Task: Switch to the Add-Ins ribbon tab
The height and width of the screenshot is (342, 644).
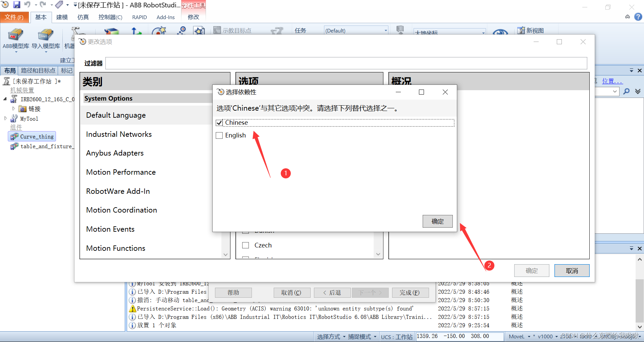Action: point(166,17)
